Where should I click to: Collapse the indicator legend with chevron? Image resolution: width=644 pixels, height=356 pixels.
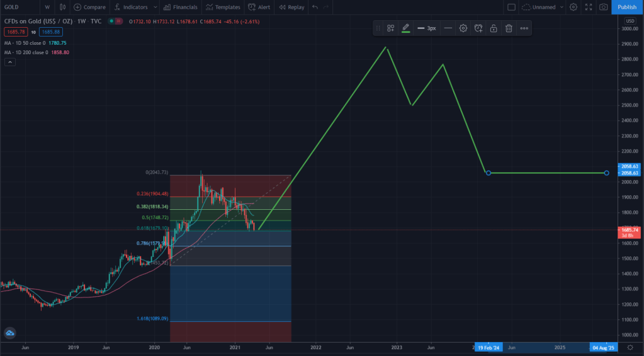[x=9, y=62]
